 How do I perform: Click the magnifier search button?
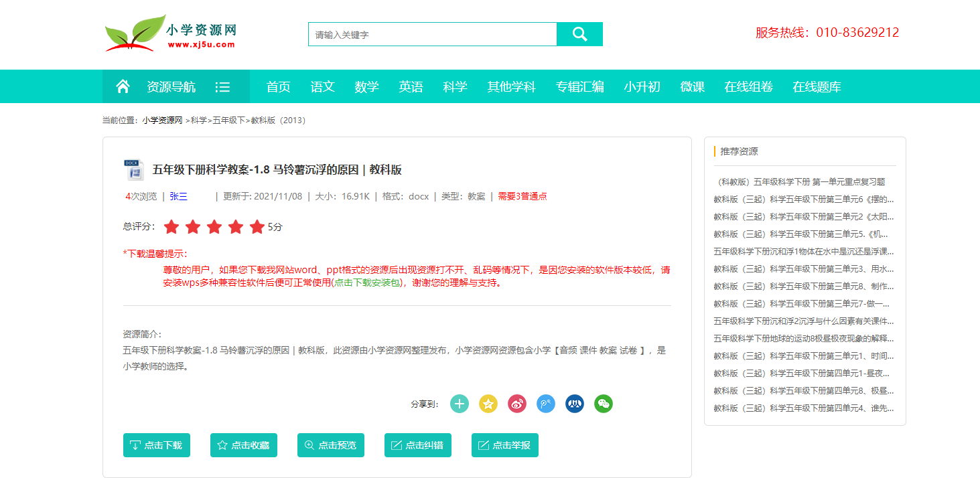pos(579,34)
